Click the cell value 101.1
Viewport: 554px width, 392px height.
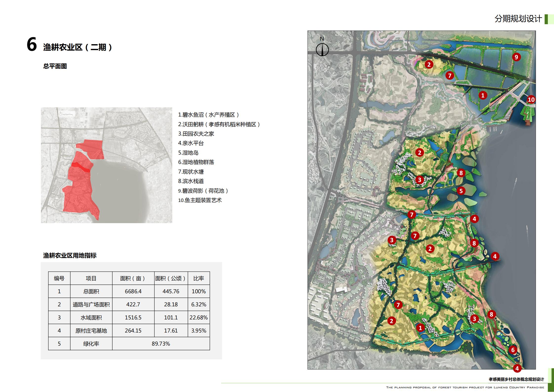(171, 318)
